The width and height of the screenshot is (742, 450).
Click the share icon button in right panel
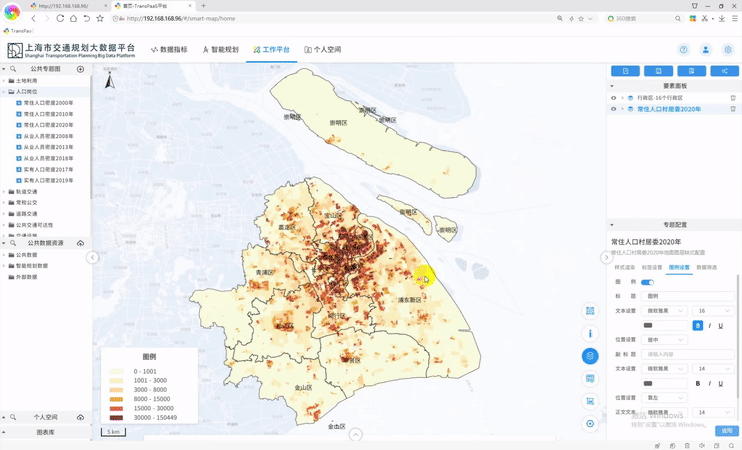(x=724, y=71)
